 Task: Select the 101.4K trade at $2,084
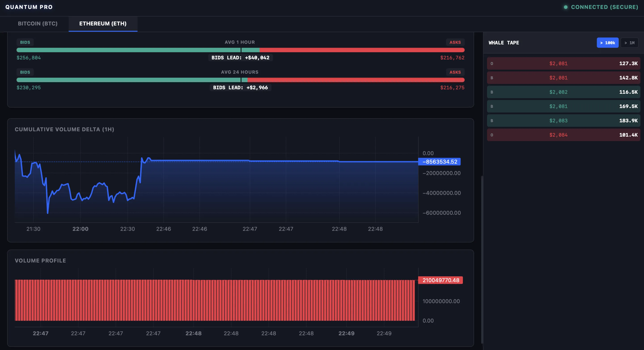(563, 135)
